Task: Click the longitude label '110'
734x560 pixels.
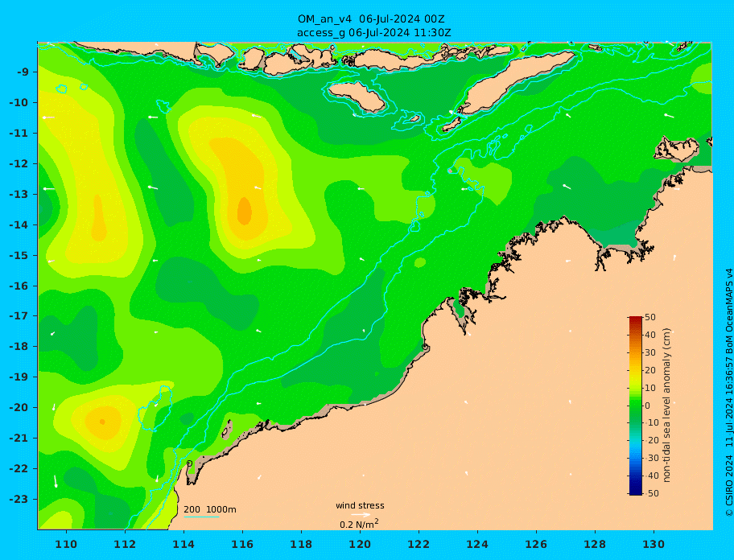Action: [x=67, y=544]
